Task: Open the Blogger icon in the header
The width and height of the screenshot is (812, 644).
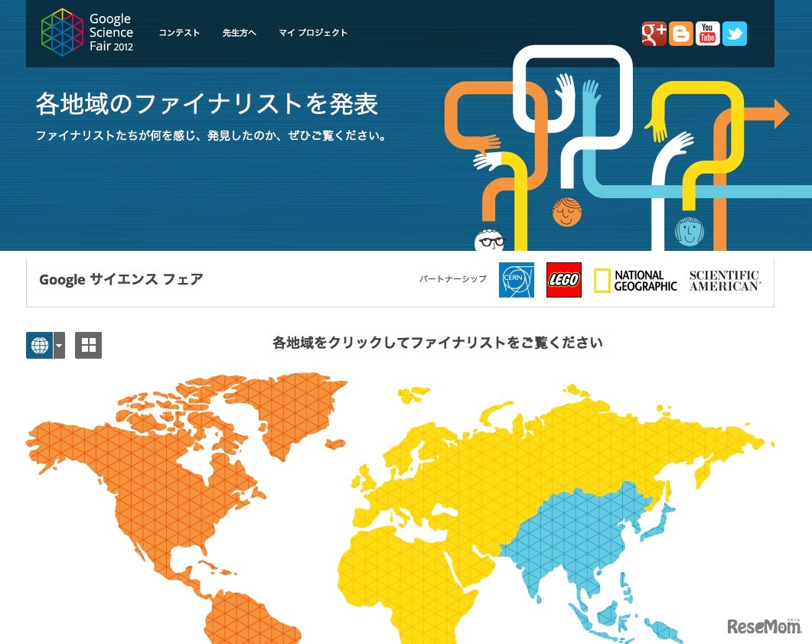Action: click(x=680, y=34)
